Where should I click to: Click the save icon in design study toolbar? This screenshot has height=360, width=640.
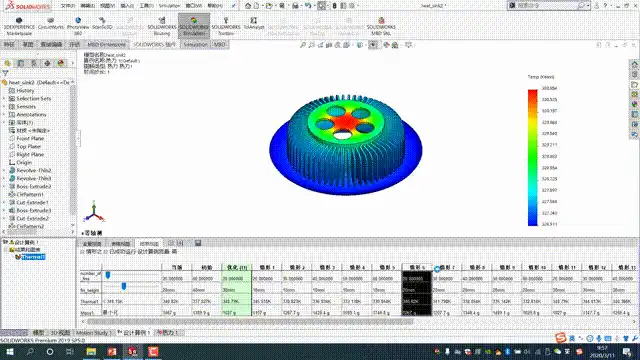(198, 243)
